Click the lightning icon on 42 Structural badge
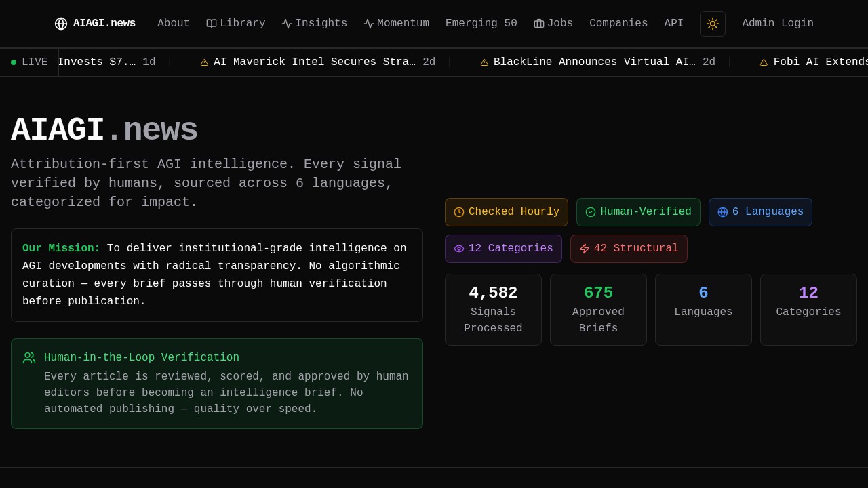The image size is (868, 488). coord(585,249)
